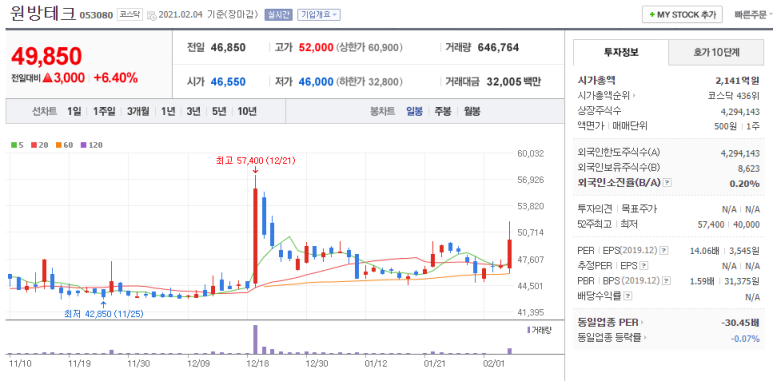Viewport: 773px width, 381px height.
Task: Show the 월봉 monthly candlestick chart
Action: [x=472, y=111]
